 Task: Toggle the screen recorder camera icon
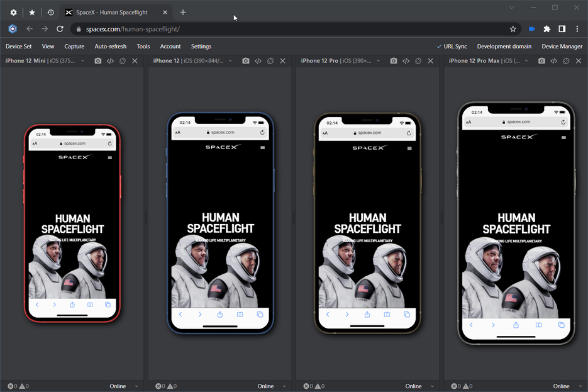tap(531, 29)
